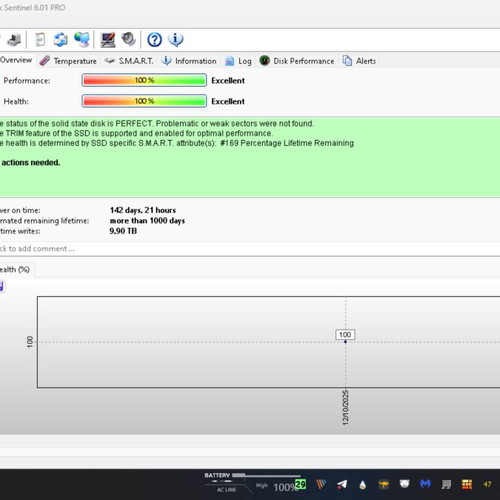Screen dimensions: 500x500
Task: Click the green 29 temperature tray icon
Action: click(x=300, y=484)
